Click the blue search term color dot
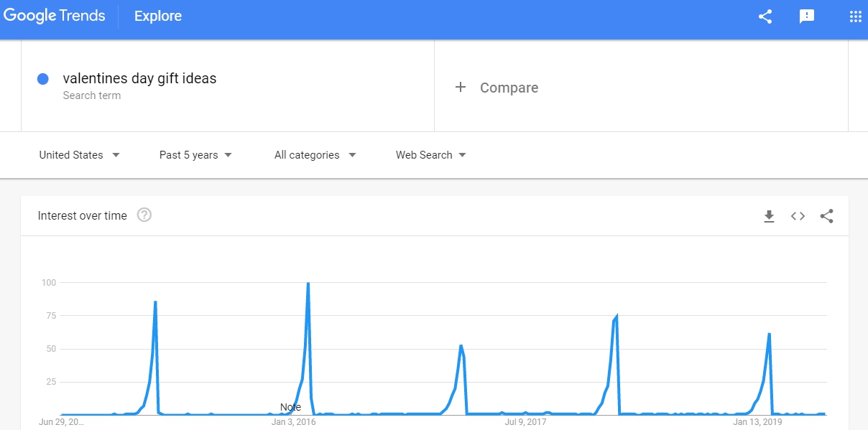The height and width of the screenshot is (430, 868). click(42, 79)
